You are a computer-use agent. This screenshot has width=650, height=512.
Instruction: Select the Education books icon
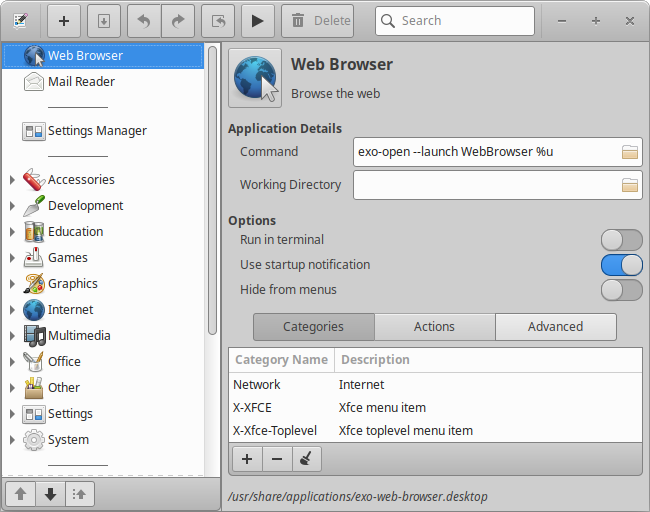(34, 232)
